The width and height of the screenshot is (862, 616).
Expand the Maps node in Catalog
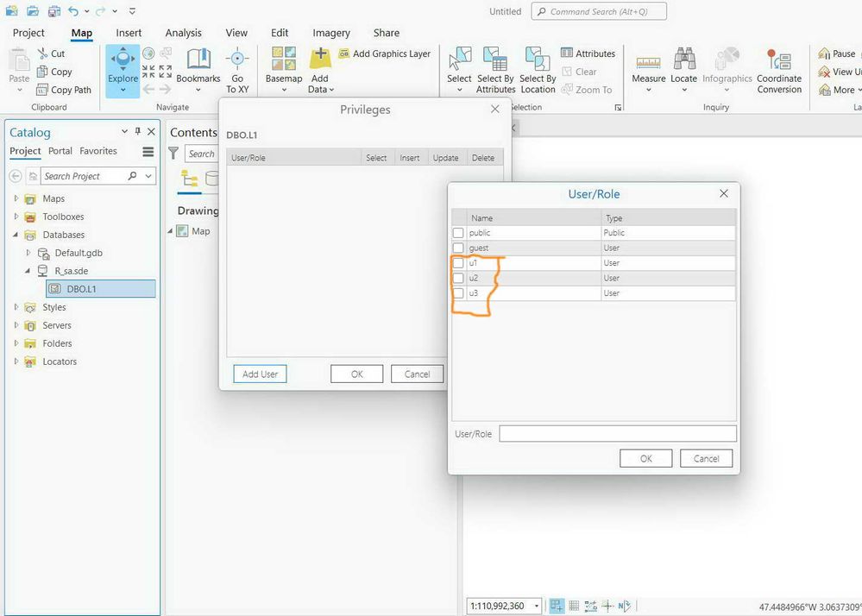pos(16,198)
